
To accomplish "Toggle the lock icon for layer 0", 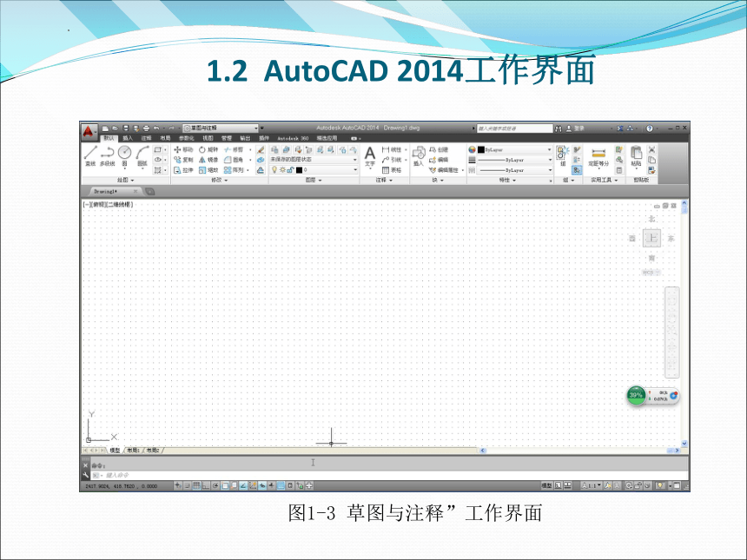I will tap(289, 169).
